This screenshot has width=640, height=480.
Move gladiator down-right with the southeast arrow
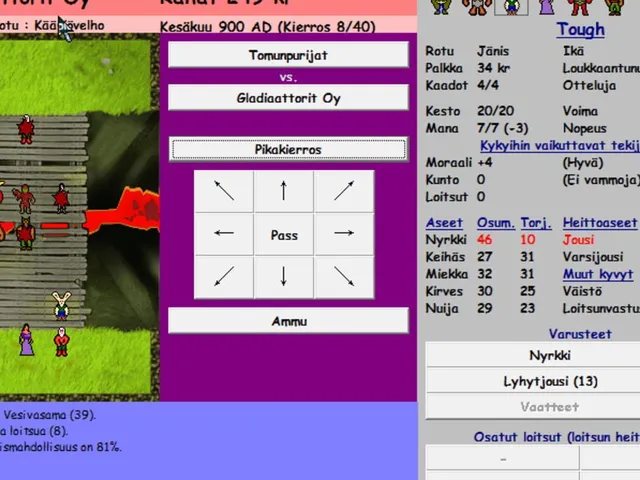344,277
